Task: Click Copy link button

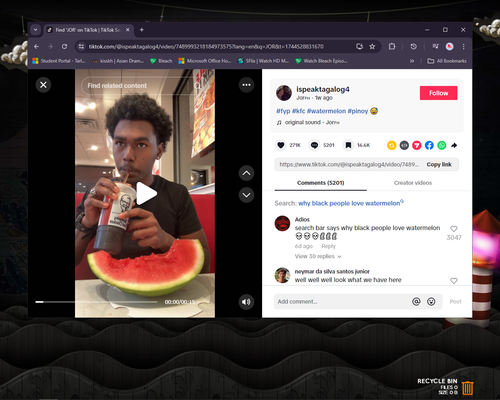Action: pyautogui.click(x=439, y=164)
